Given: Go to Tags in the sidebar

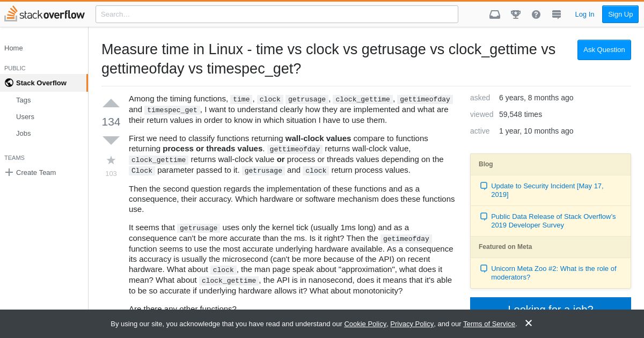Looking at the screenshot, I should (x=24, y=100).
